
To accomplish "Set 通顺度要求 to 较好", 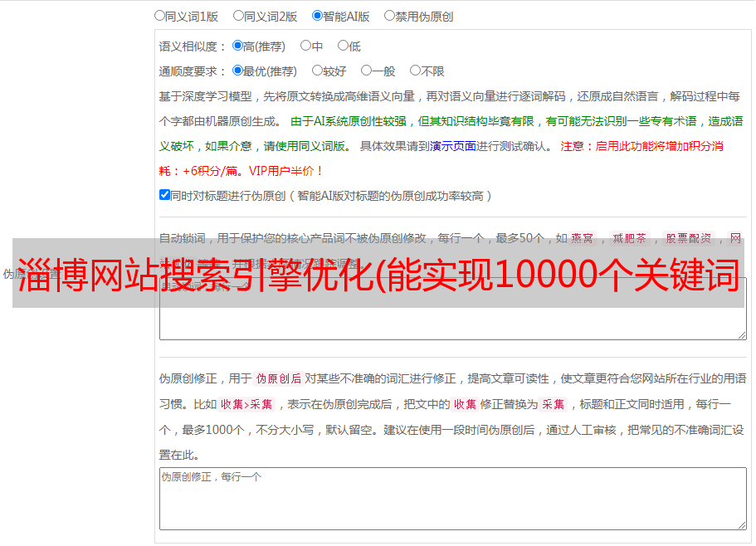I will coord(317,71).
